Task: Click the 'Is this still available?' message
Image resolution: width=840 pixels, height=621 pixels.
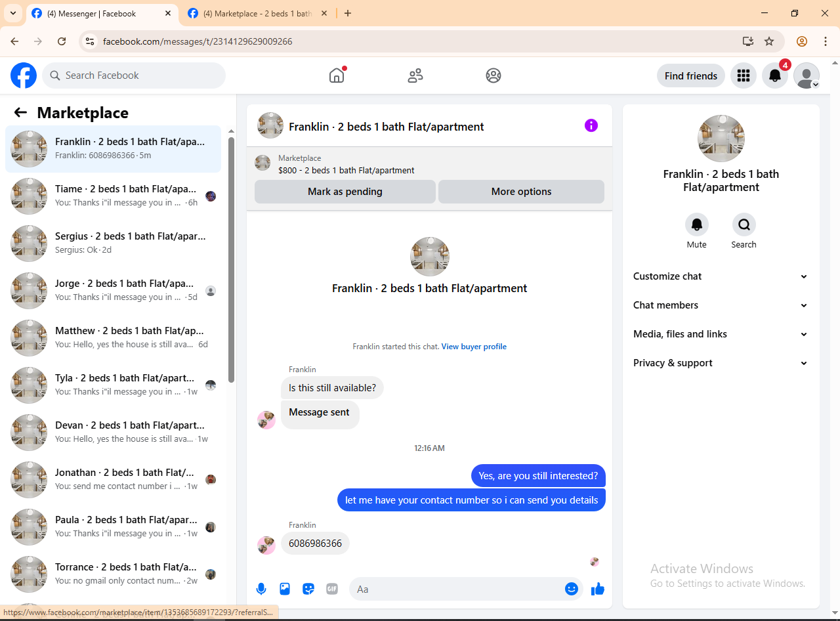Action: click(x=332, y=388)
